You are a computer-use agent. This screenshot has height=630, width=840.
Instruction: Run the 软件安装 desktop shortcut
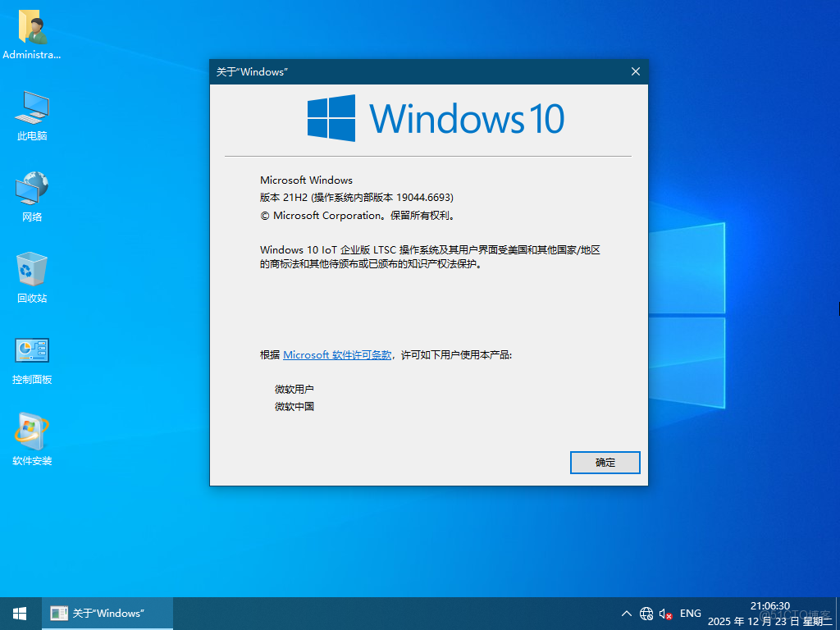tap(31, 427)
